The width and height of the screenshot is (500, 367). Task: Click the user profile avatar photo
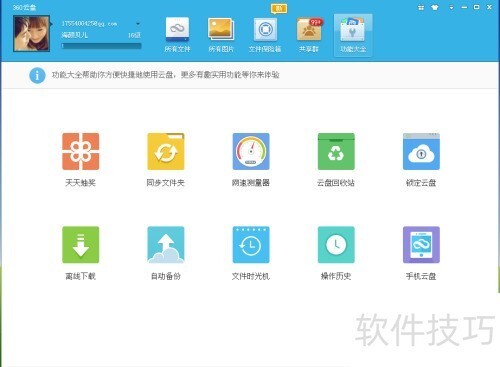tap(32, 33)
